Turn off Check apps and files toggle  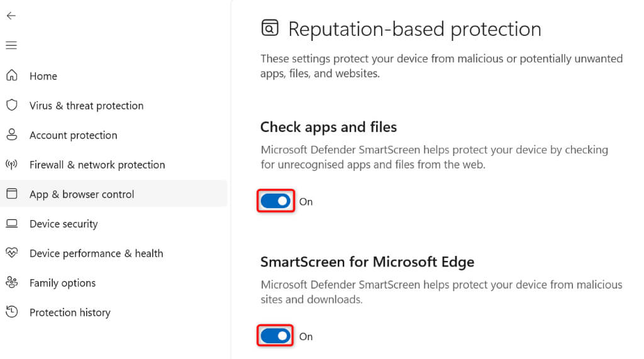pos(275,201)
